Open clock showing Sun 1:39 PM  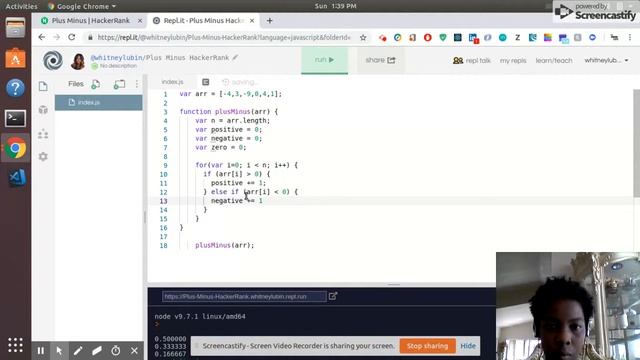[x=336, y=6]
